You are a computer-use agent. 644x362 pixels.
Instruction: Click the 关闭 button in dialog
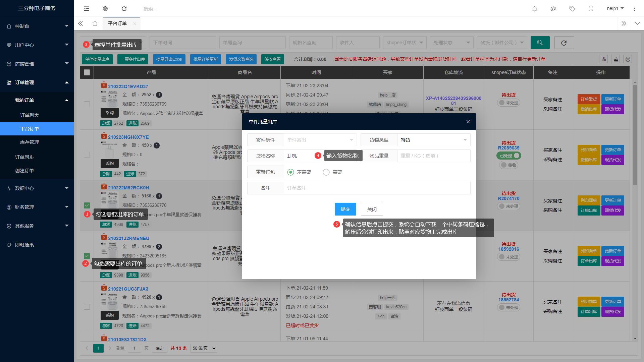tap(372, 209)
